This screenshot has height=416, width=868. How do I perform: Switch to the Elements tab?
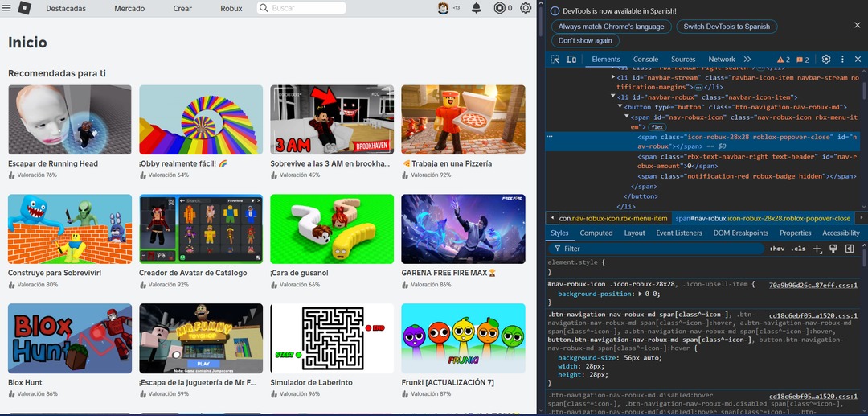(606, 60)
